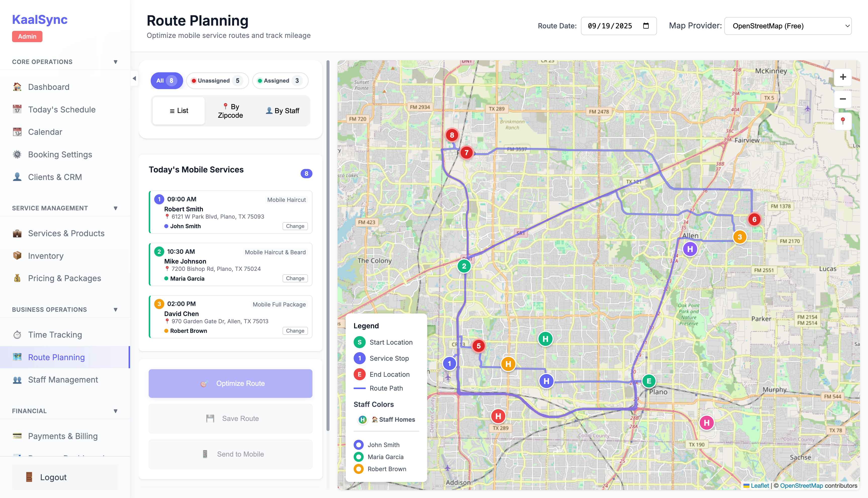The height and width of the screenshot is (498, 868).
Task: Collapse the Core Operations section
Action: coord(116,61)
